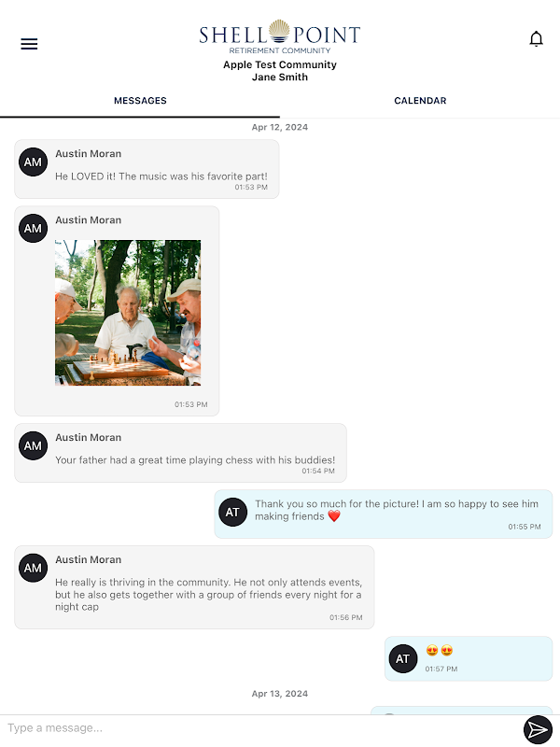
Task: Open the hamburger navigation menu
Action: [29, 44]
